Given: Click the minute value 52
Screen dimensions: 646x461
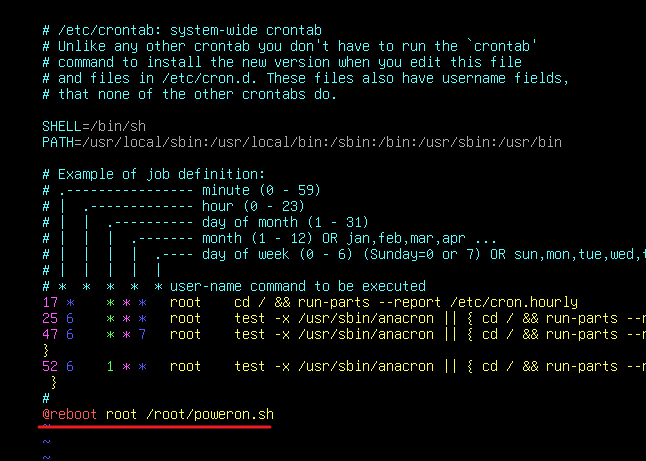Looking at the screenshot, I should pyautogui.click(x=50, y=366).
